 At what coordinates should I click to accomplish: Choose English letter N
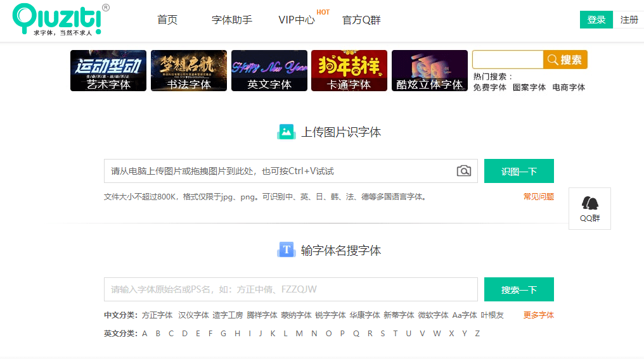tap(314, 334)
